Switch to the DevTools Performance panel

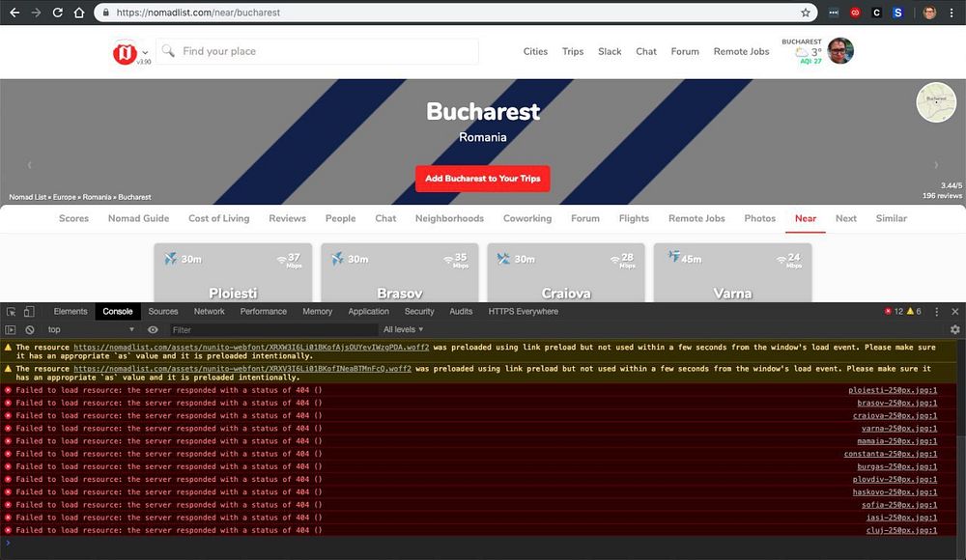263,312
